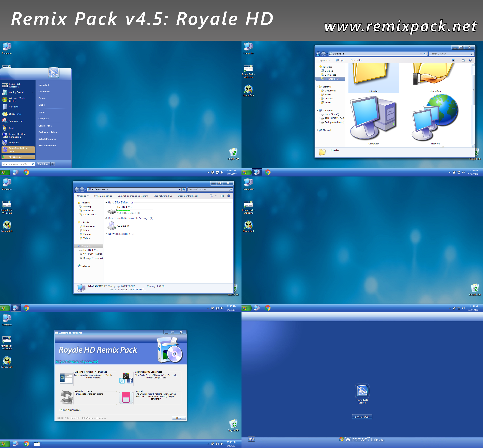Image resolution: width=483 pixels, height=448 pixels.
Task: Enable the Start With Windows checkbox
Action: pos(61,410)
